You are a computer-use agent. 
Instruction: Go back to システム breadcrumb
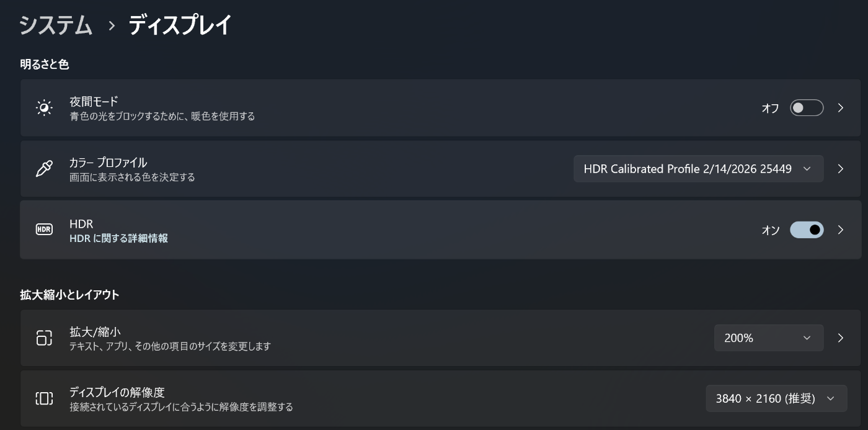[56, 25]
